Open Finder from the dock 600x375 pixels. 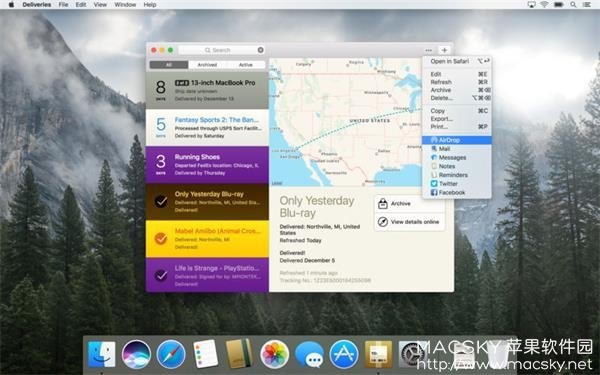pyautogui.click(x=101, y=354)
